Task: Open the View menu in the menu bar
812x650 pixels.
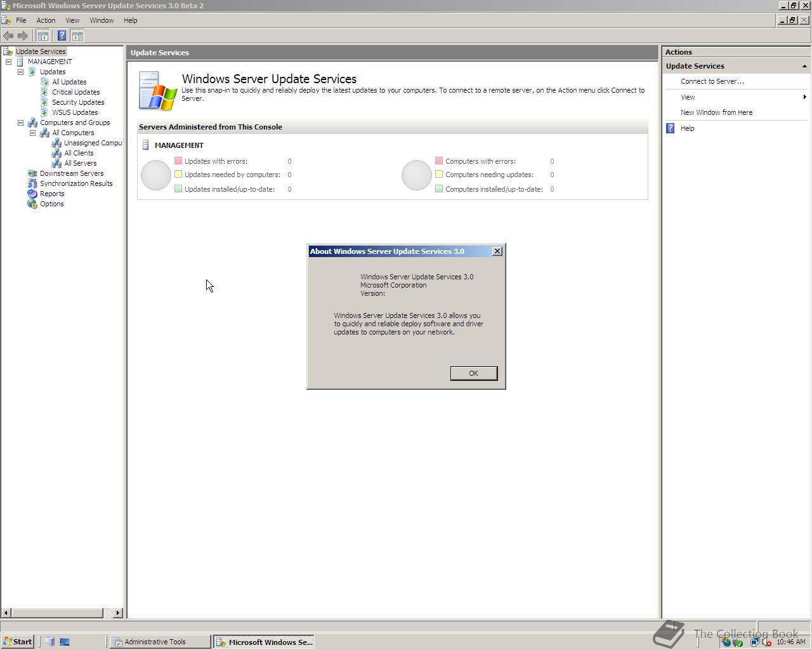Action: click(72, 20)
